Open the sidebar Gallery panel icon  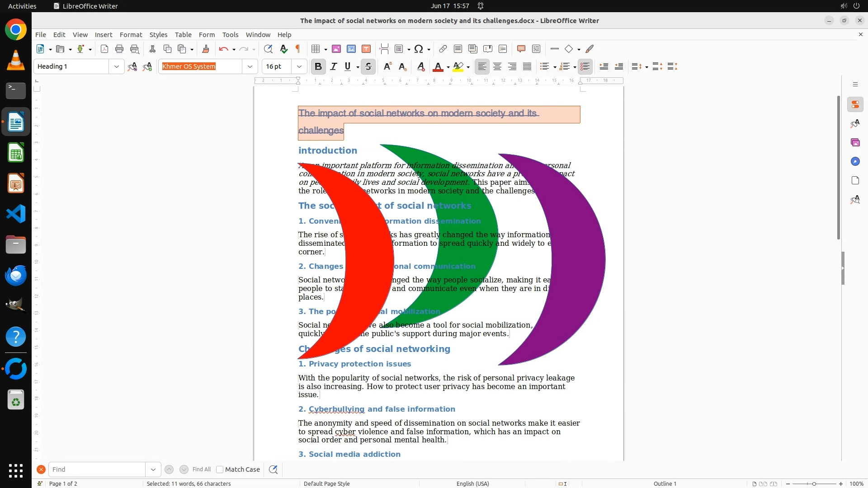[855, 142]
